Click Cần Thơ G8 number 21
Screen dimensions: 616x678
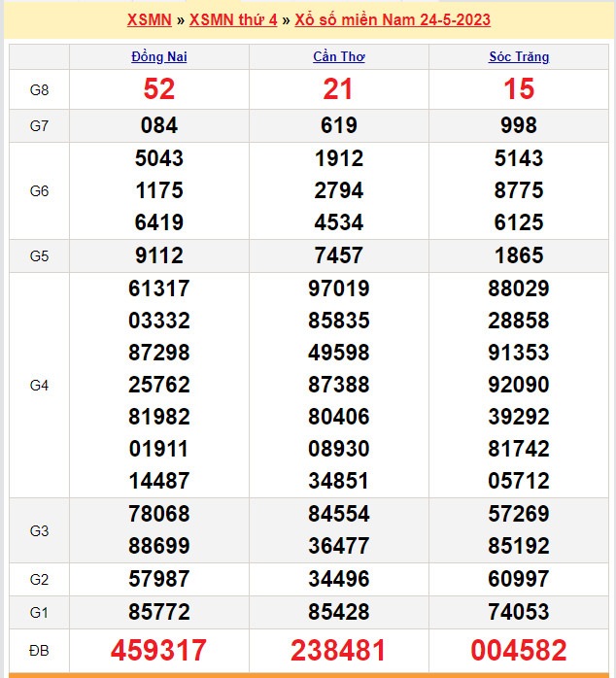[x=338, y=89]
